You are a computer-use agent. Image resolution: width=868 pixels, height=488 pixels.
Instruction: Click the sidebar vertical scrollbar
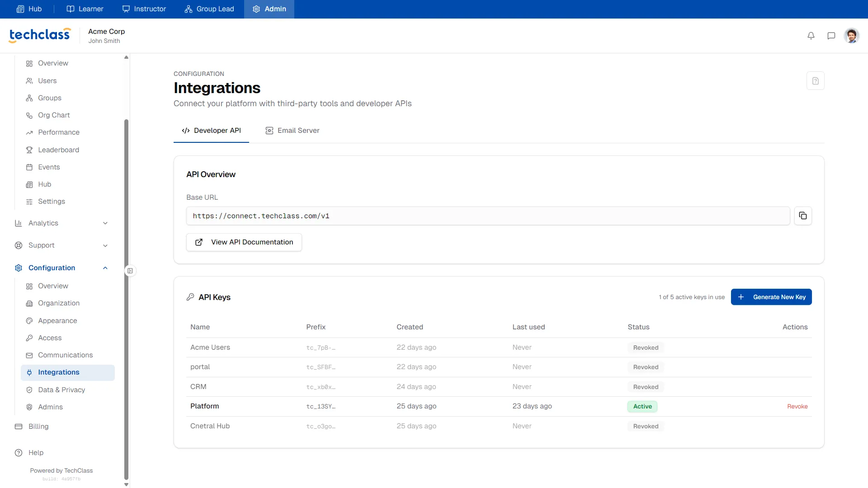126,299
